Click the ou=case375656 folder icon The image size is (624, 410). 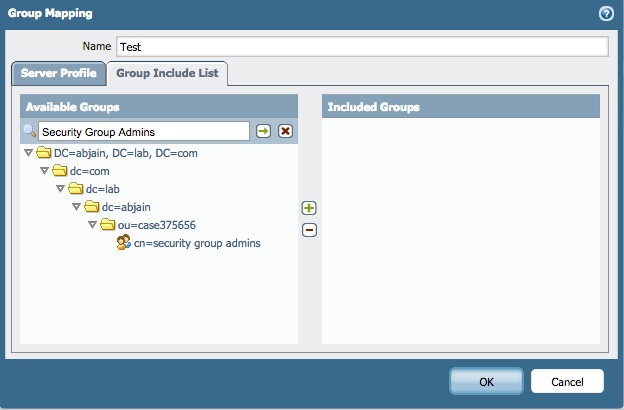[x=107, y=225]
